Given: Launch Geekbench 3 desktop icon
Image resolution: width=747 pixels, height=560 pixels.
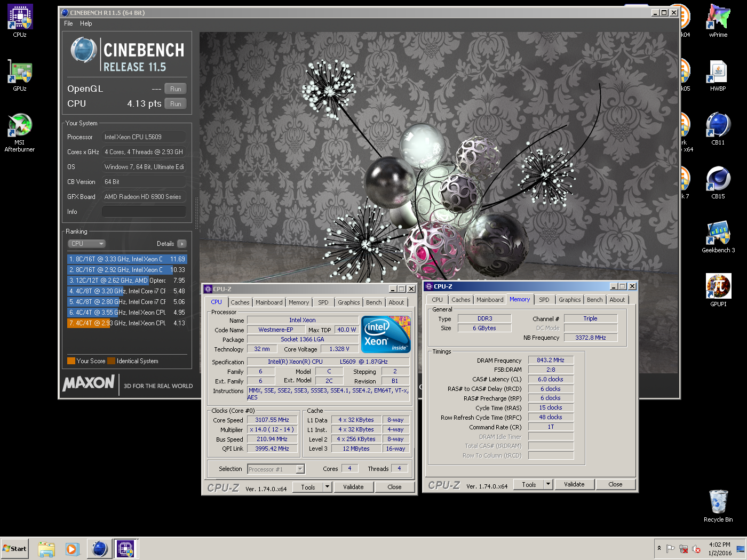Looking at the screenshot, I should coord(718,237).
